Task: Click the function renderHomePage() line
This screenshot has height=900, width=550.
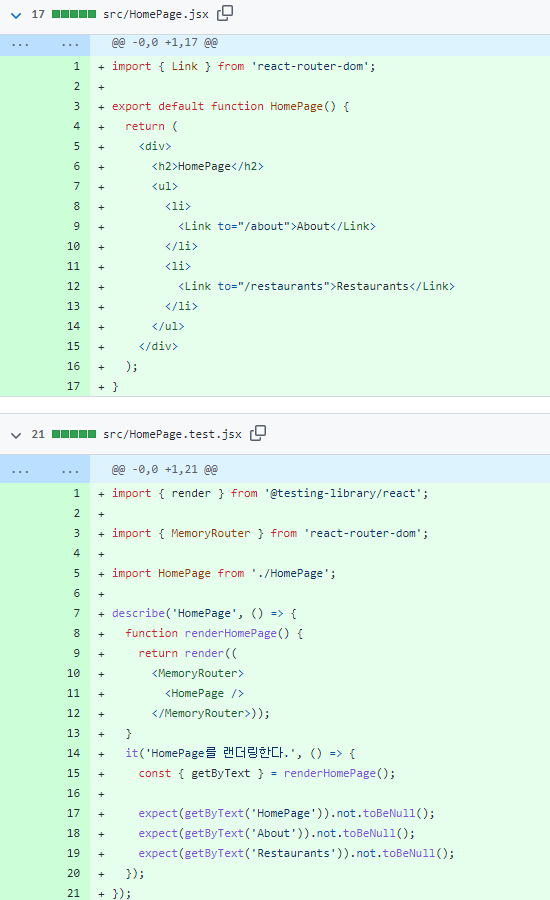Action: (214, 633)
